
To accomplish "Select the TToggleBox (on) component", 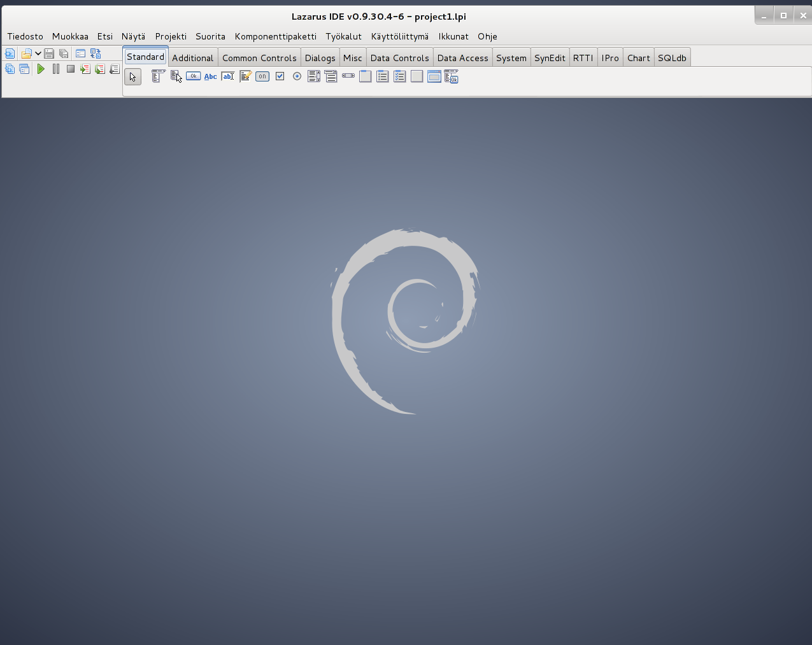I will coord(262,76).
